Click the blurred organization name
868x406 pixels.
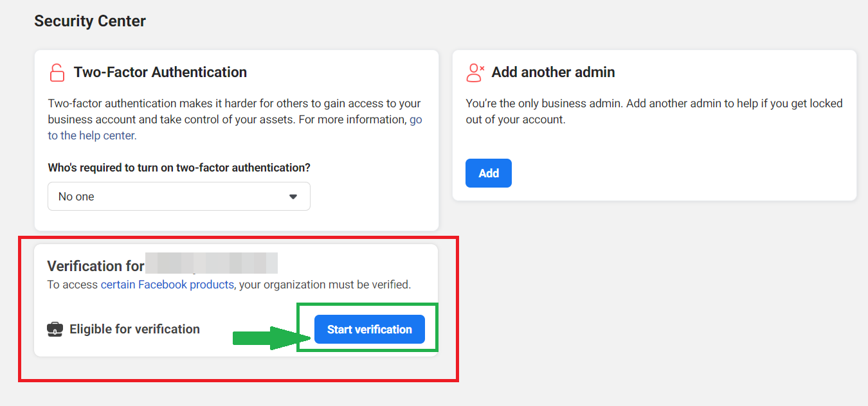tap(211, 263)
